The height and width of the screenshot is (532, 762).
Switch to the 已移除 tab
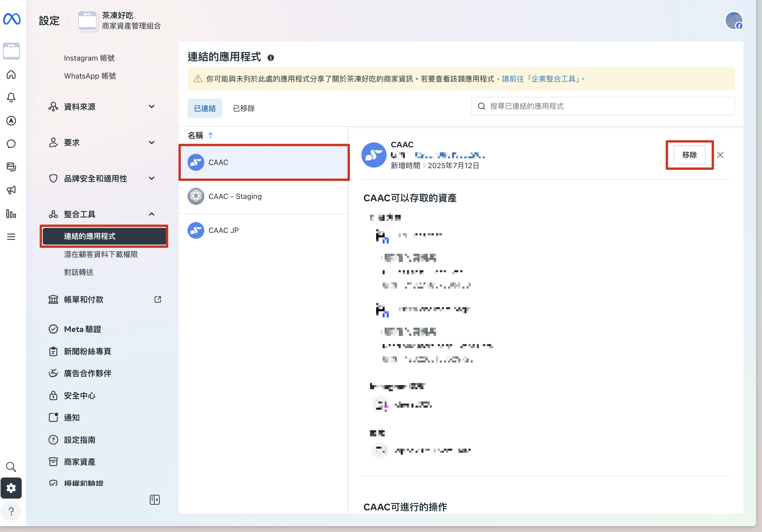point(244,108)
